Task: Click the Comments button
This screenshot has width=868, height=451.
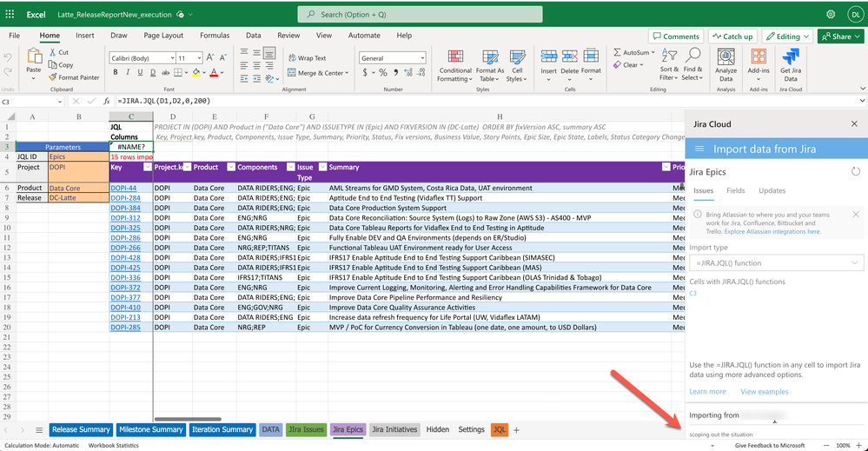Action: click(676, 36)
